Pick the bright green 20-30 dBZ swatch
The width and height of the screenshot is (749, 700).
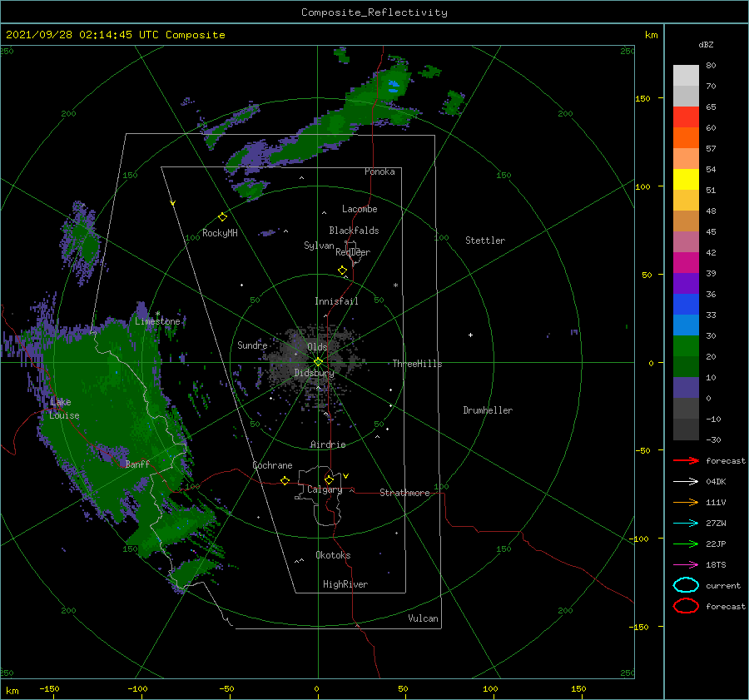click(686, 346)
